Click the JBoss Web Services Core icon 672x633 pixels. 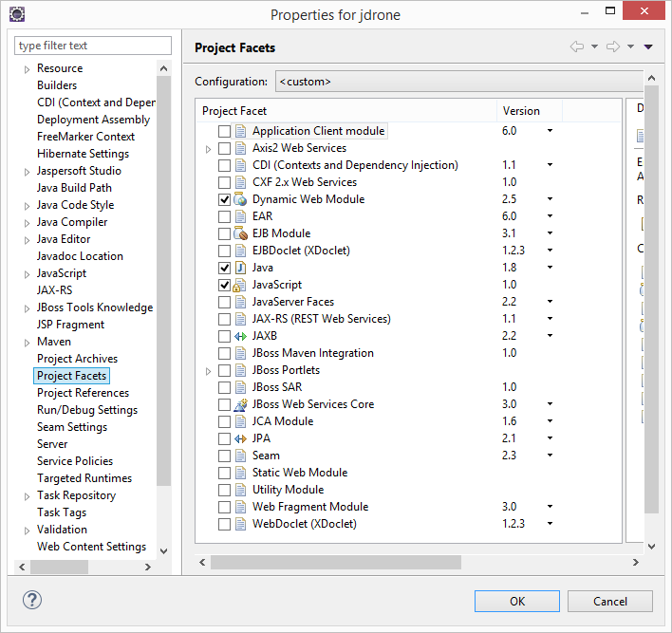point(240,404)
